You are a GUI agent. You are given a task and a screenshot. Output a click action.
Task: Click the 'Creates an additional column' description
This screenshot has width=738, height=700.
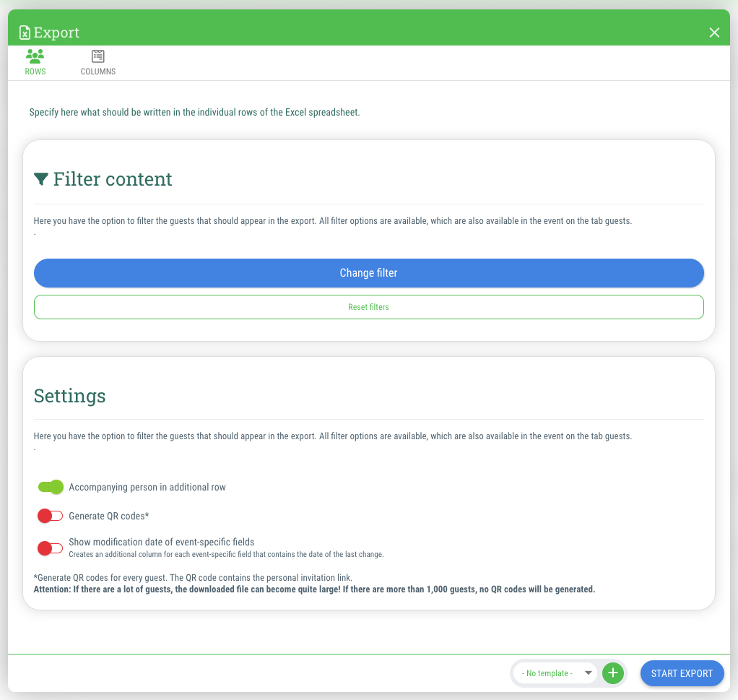click(x=227, y=555)
